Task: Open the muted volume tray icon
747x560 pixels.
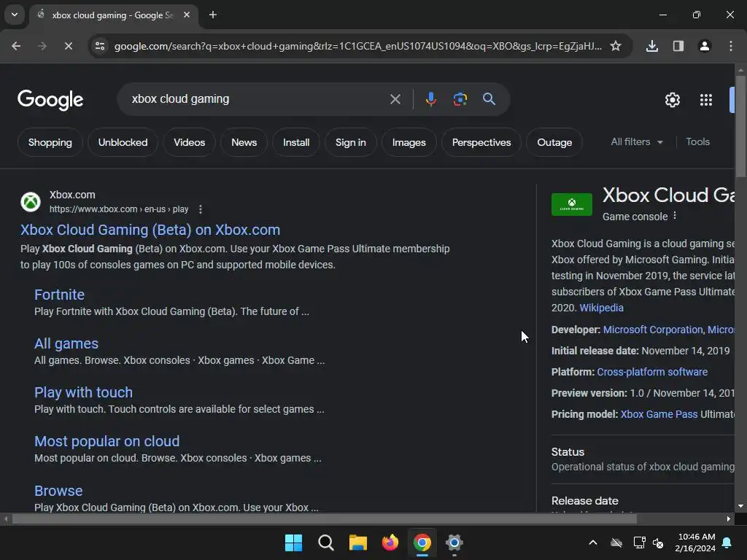Action: [x=658, y=542]
